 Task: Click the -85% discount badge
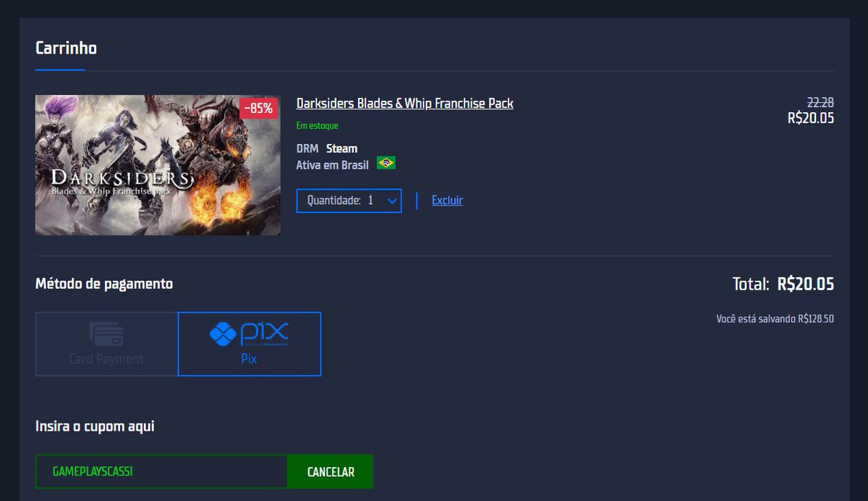pos(258,109)
